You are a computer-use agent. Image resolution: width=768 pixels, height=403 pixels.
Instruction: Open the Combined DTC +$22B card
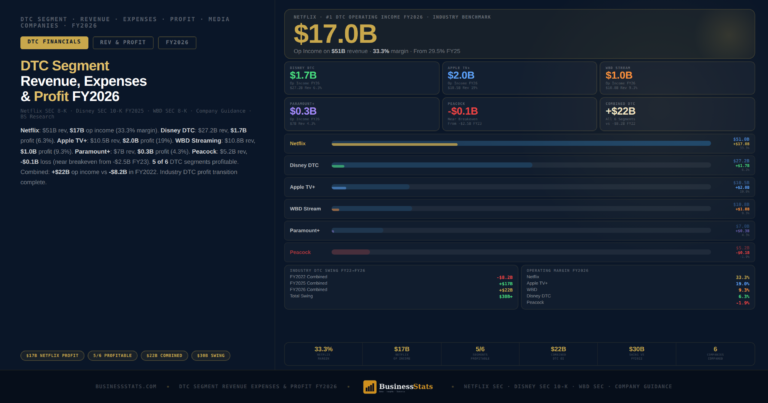(x=677, y=114)
